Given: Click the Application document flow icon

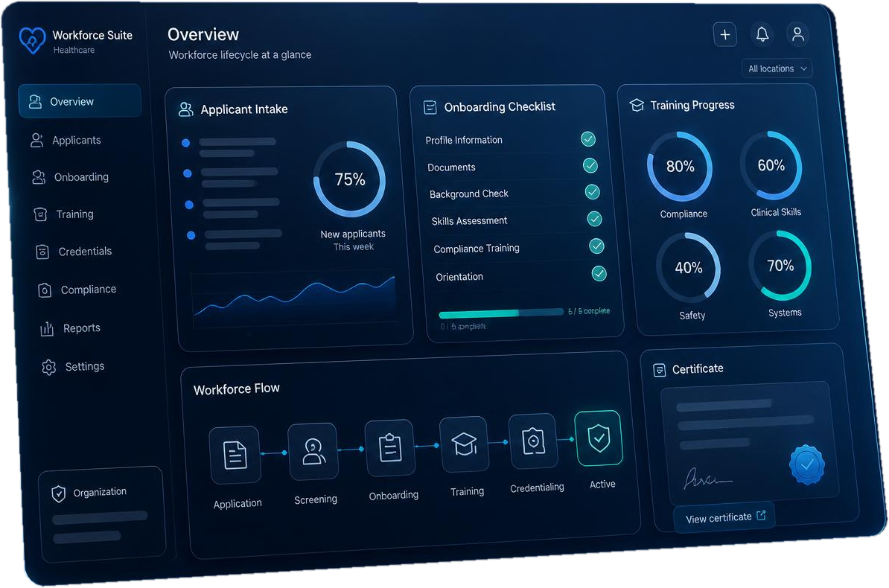Looking at the screenshot, I should pos(235,455).
